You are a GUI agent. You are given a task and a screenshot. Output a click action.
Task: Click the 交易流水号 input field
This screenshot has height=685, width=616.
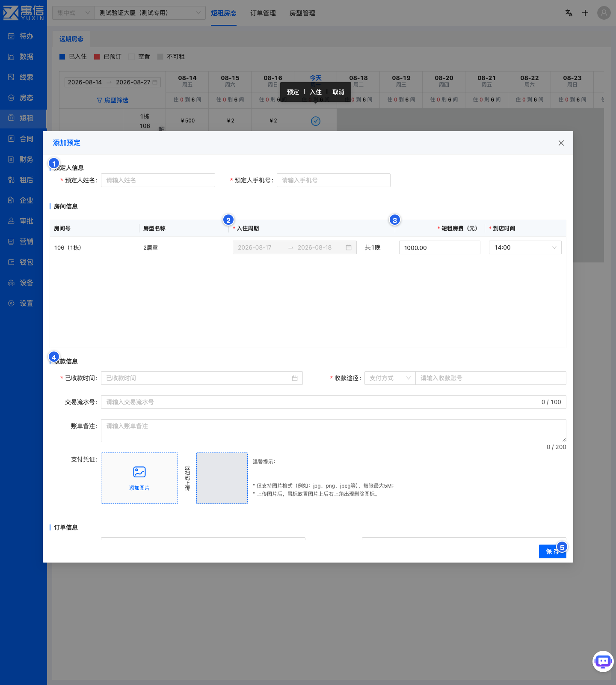[334, 402]
